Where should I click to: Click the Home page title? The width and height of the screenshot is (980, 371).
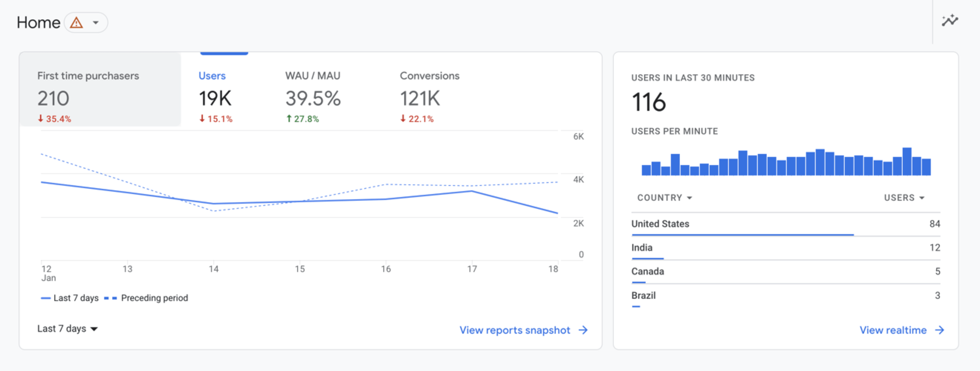(38, 22)
